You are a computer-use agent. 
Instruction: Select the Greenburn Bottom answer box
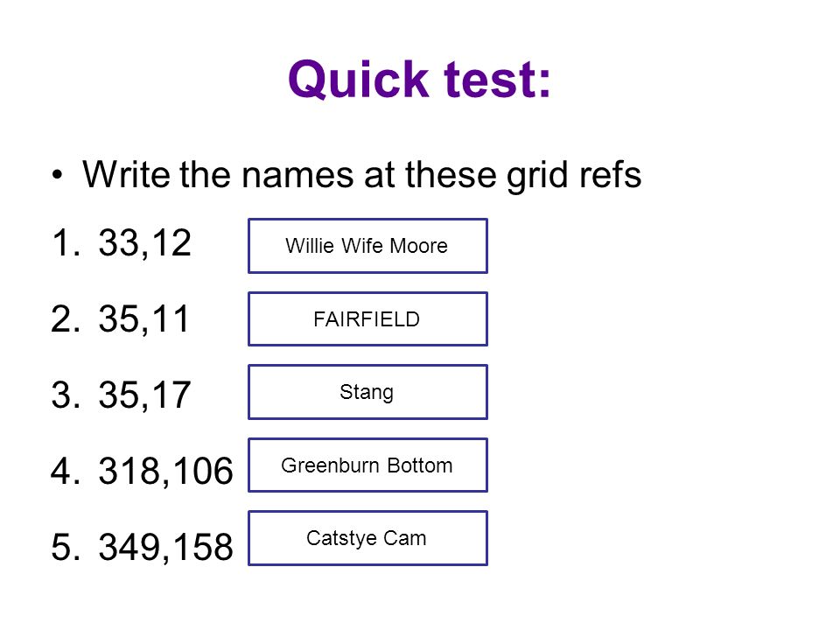367,465
